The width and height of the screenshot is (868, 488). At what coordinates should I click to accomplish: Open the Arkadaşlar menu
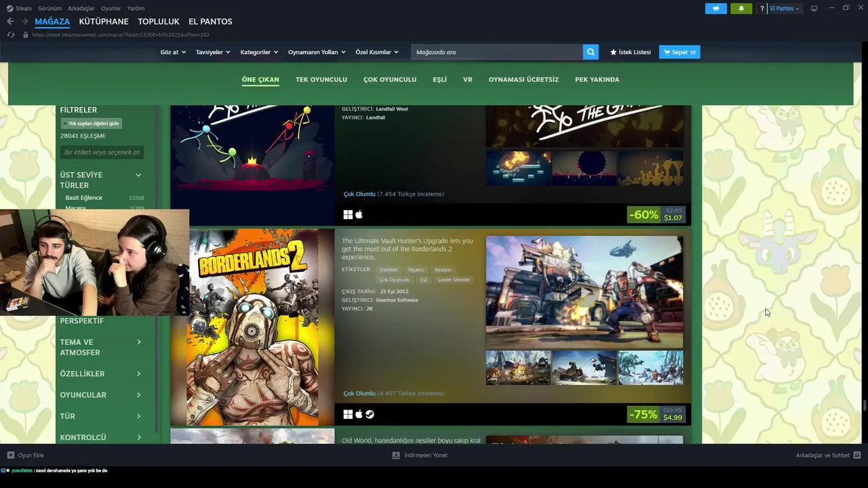click(81, 8)
